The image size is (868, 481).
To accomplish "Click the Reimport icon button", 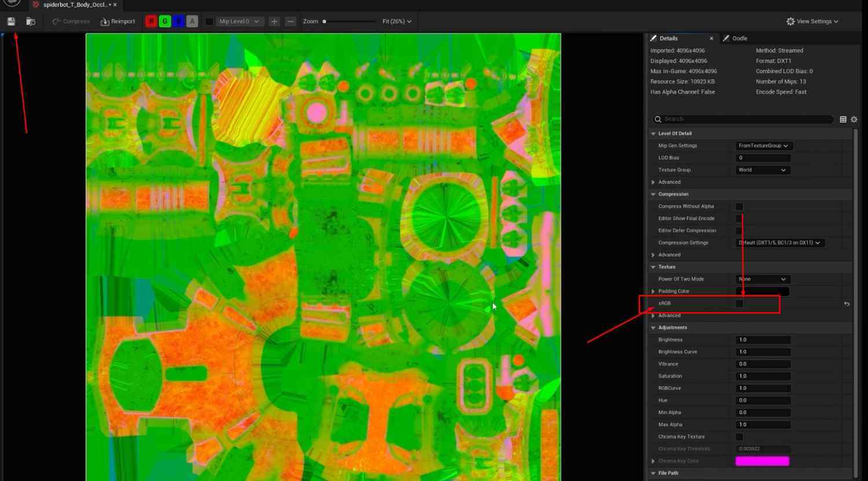I will click(118, 21).
